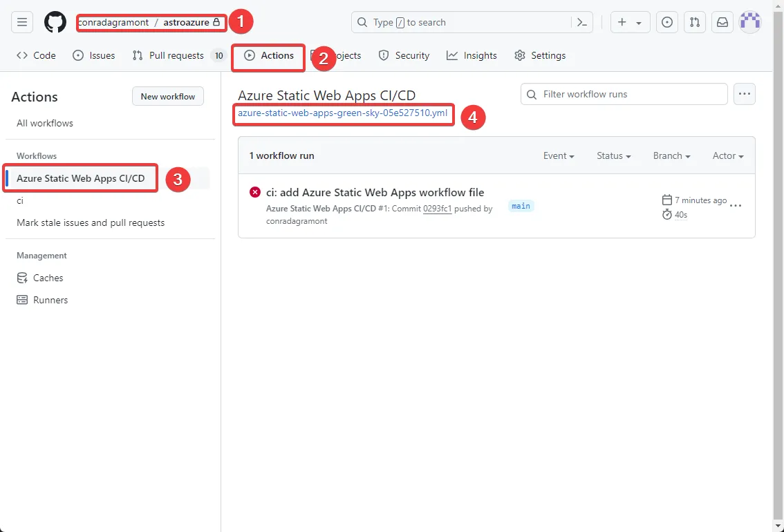Expand the Event filter dropdown
The width and height of the screenshot is (784, 532).
[559, 156]
